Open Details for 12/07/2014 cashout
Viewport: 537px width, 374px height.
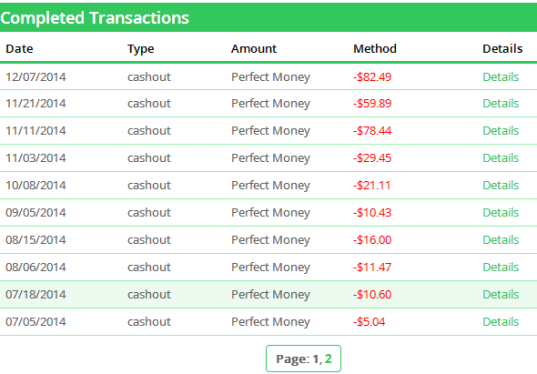point(501,77)
